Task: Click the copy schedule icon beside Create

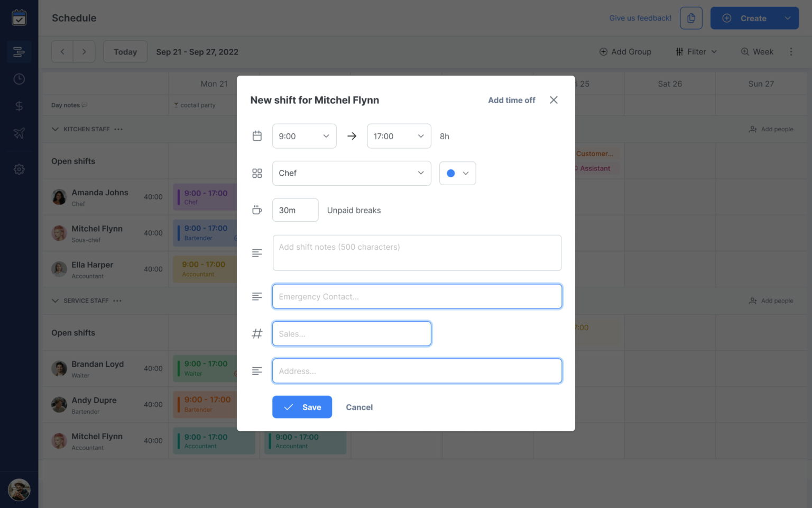Action: tap(691, 17)
